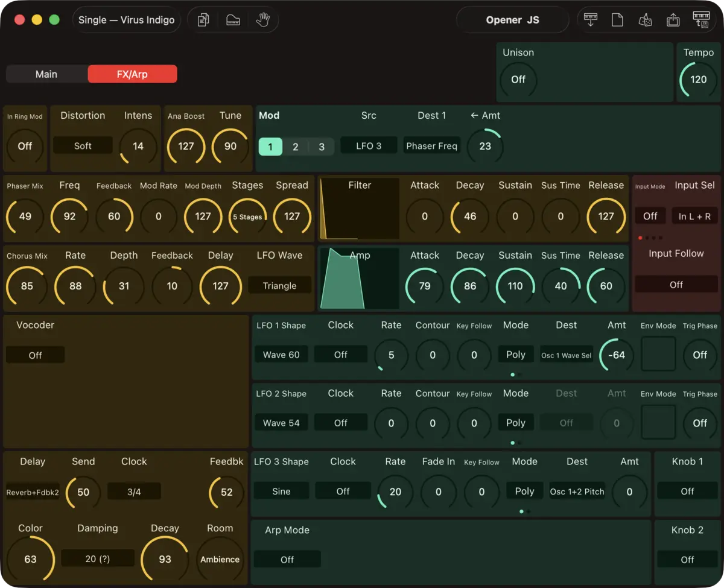This screenshot has width=724, height=588.
Task: Click the Single — Virus Indigo button
Action: coord(126,20)
